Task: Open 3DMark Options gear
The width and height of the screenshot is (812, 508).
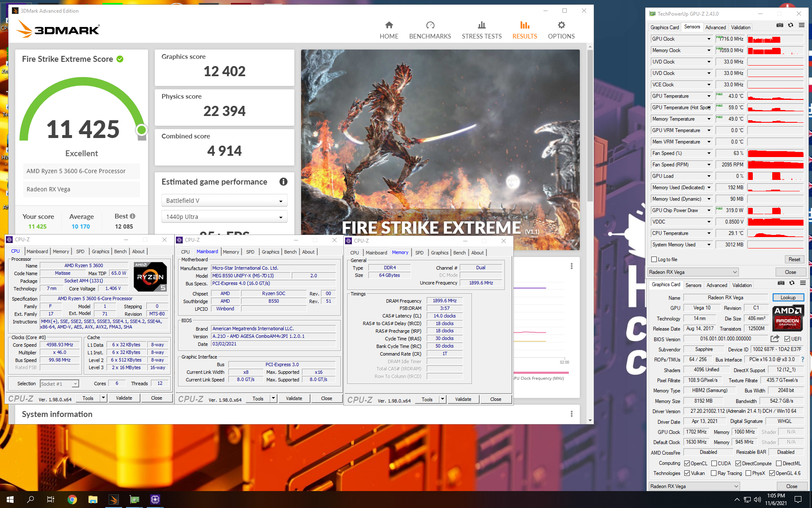Action: click(x=561, y=30)
